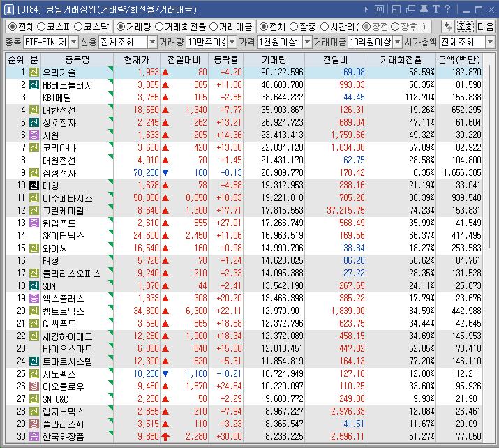Select the SK이터닉스 stock name
Screen dimensions: 499x448
click(64, 236)
